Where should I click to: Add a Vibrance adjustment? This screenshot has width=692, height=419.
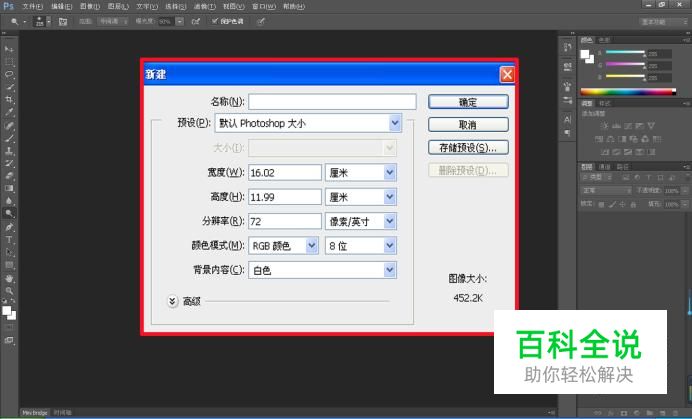tap(651, 126)
